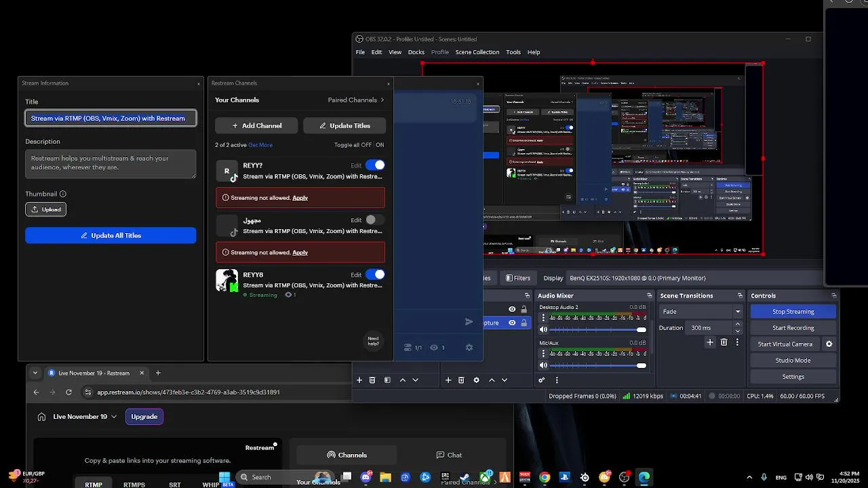Click Get More link
868x488 pixels.
click(x=260, y=145)
